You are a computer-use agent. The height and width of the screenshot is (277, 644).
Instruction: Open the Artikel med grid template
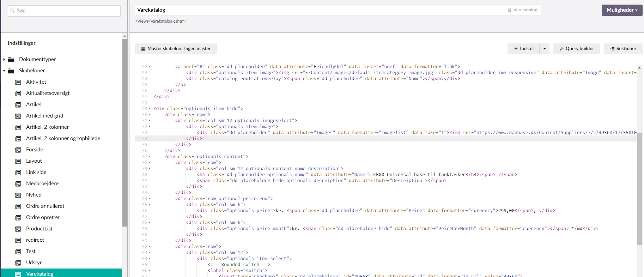(44, 116)
